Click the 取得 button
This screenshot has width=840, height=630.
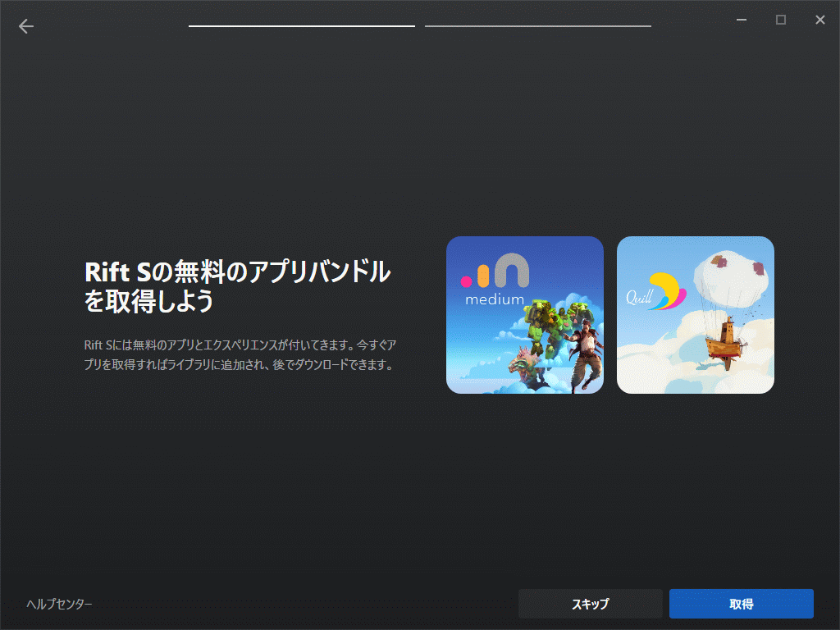pyautogui.click(x=741, y=604)
